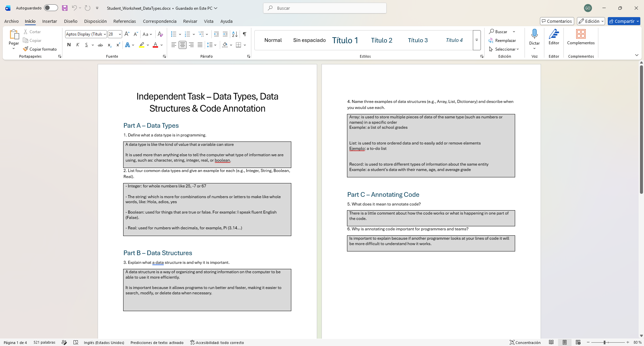Clear all formatting icon
This screenshot has height=346, width=644.
click(160, 34)
